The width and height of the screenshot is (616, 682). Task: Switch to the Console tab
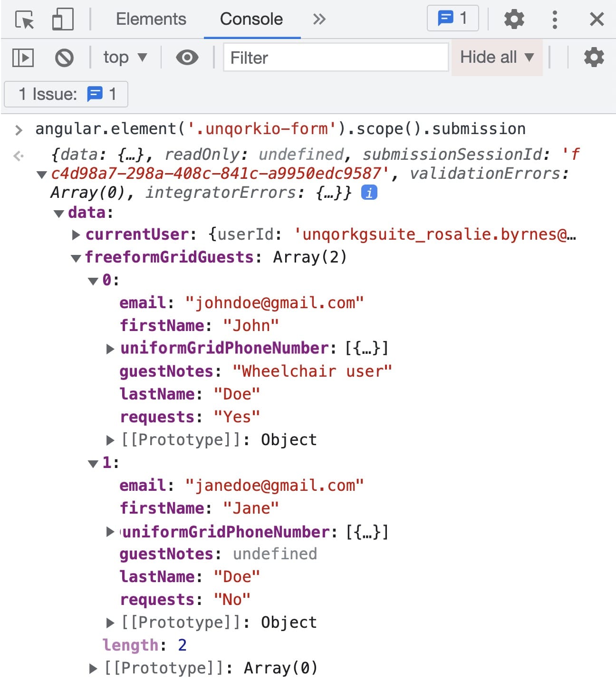click(251, 19)
